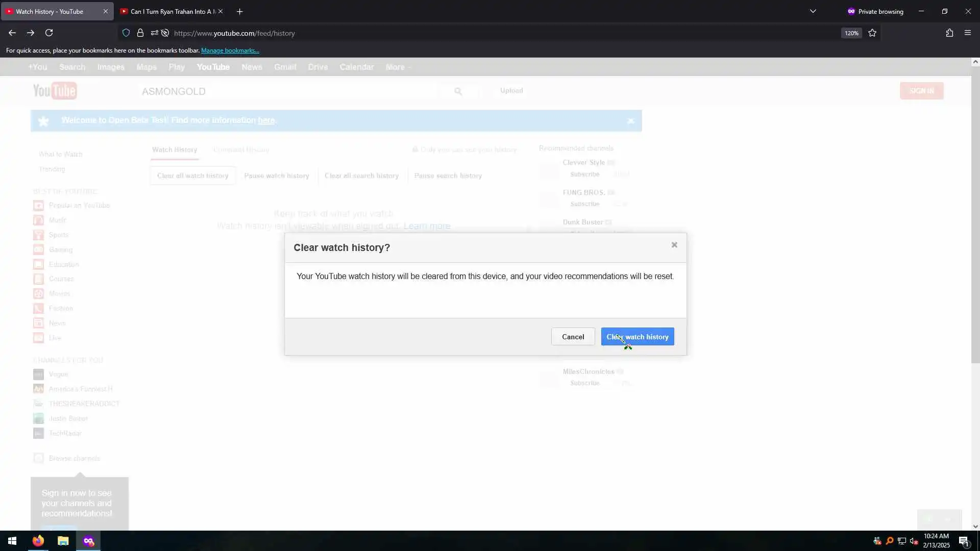Click site security padlock icon
The image size is (980, 551).
click(x=140, y=33)
